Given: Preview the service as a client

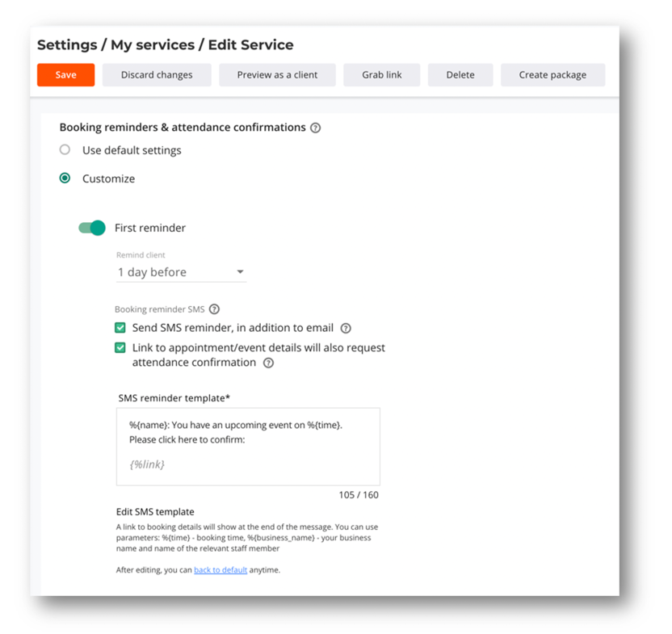Looking at the screenshot, I should coord(277,74).
